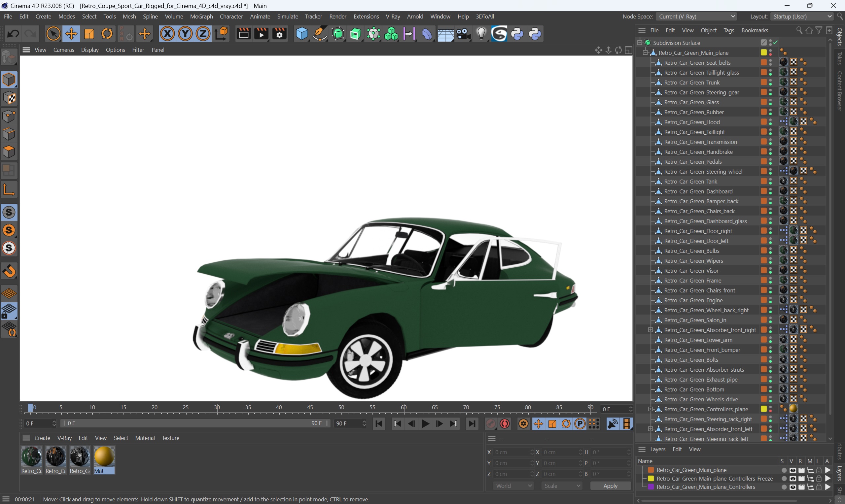Click yellow layer swatch of Controllers_Freeze
845x504 pixels.
tap(651, 479)
